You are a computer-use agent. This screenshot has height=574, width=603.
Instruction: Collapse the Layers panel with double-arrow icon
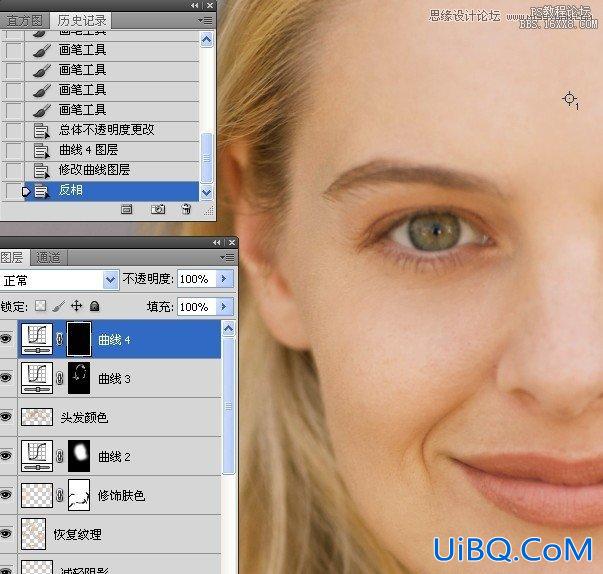click(x=217, y=243)
